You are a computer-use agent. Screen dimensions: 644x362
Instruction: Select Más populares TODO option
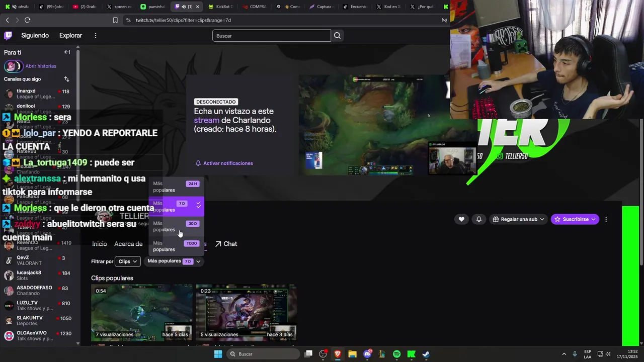(x=176, y=246)
